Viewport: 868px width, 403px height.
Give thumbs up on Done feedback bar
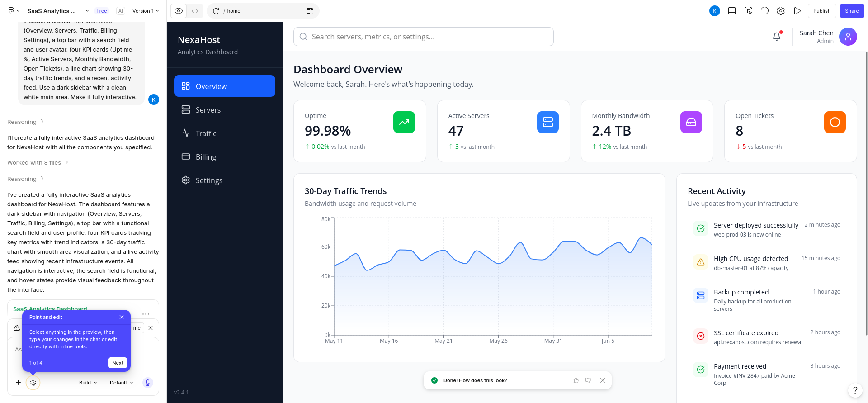pyautogui.click(x=576, y=380)
